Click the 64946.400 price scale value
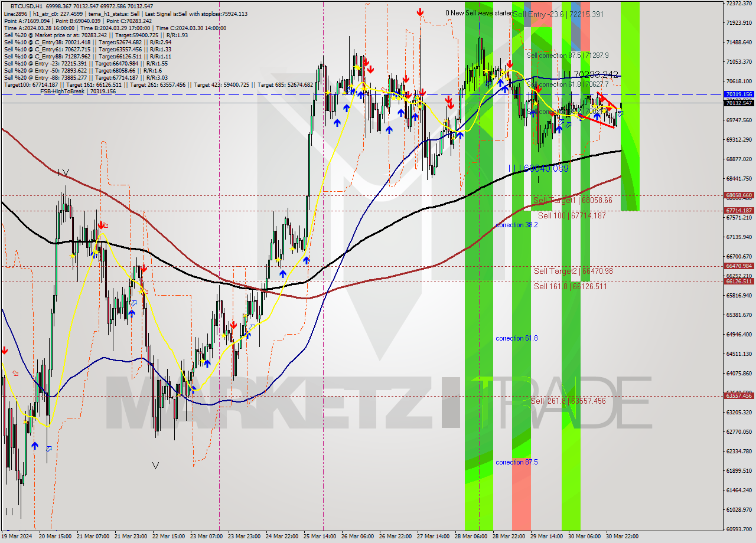 (x=739, y=335)
